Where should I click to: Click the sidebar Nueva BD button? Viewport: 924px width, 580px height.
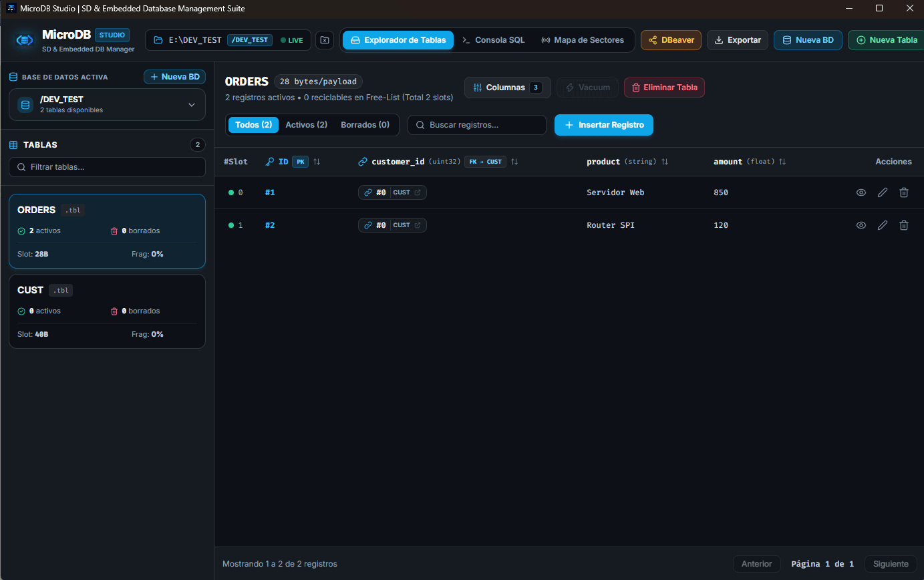[175, 77]
